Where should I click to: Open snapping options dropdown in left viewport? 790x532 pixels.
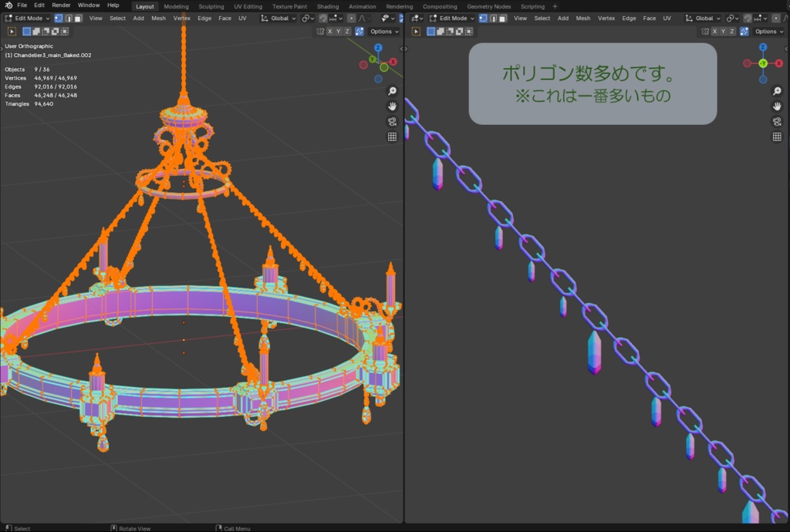336,19
